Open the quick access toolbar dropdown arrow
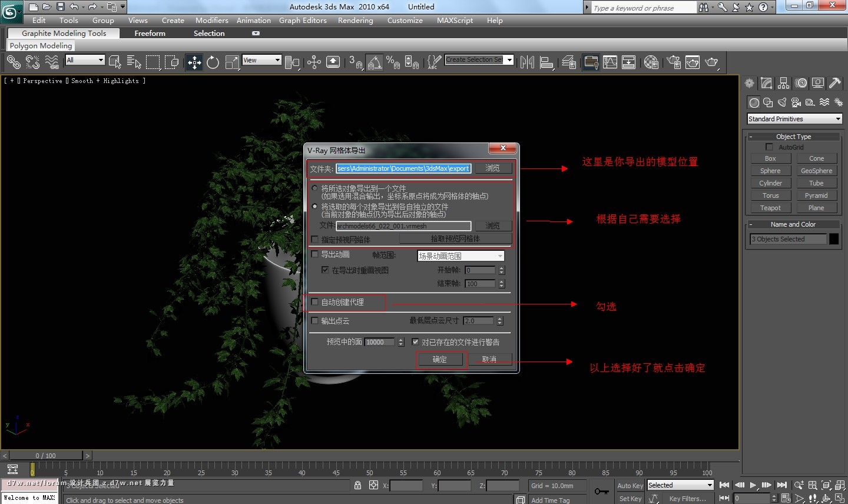The height and width of the screenshot is (504, 848). click(122, 7)
